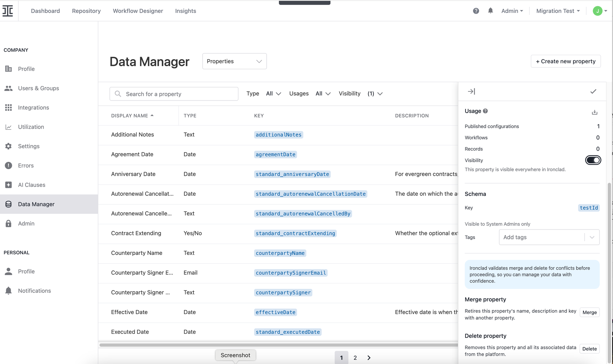Click the DESCRIPTION column header
The width and height of the screenshot is (613, 364).
(x=412, y=116)
